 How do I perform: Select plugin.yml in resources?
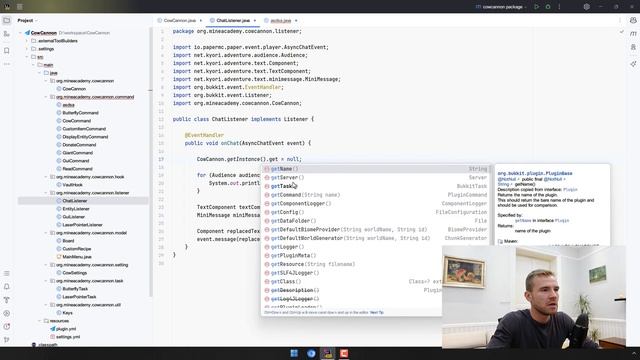tap(66, 329)
